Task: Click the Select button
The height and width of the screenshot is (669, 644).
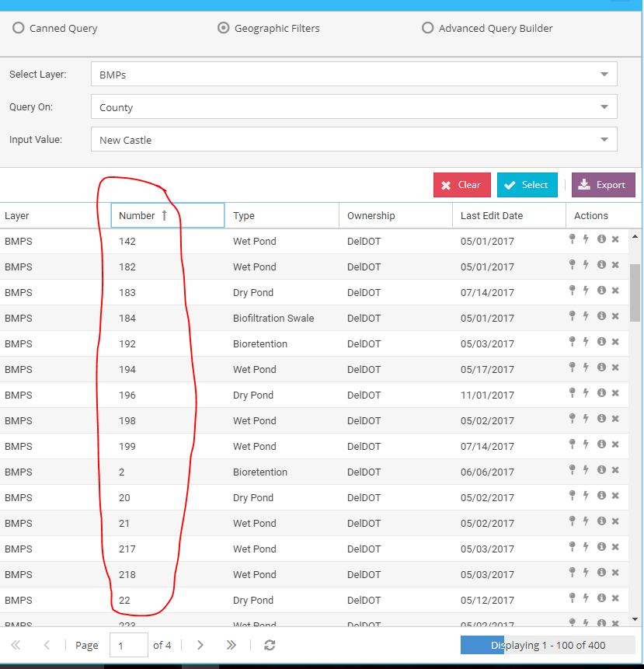Action: 527,185
